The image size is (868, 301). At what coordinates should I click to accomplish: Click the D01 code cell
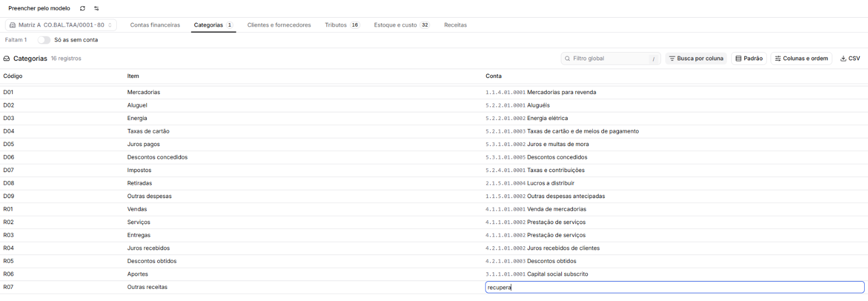[x=8, y=92]
